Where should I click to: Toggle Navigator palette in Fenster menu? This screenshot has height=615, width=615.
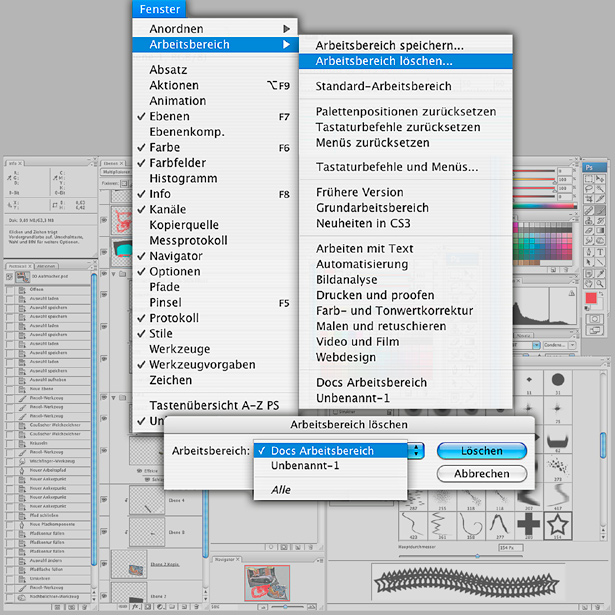click(x=213, y=256)
